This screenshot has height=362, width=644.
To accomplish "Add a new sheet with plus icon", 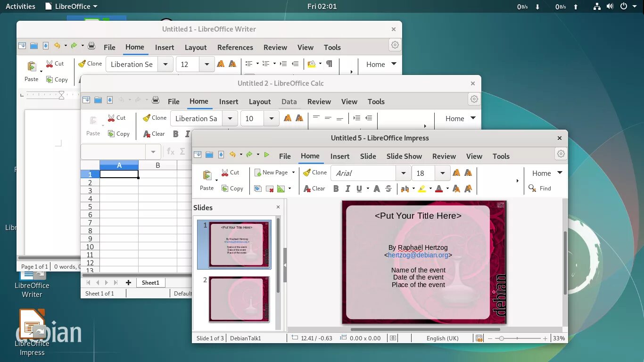I will (128, 282).
